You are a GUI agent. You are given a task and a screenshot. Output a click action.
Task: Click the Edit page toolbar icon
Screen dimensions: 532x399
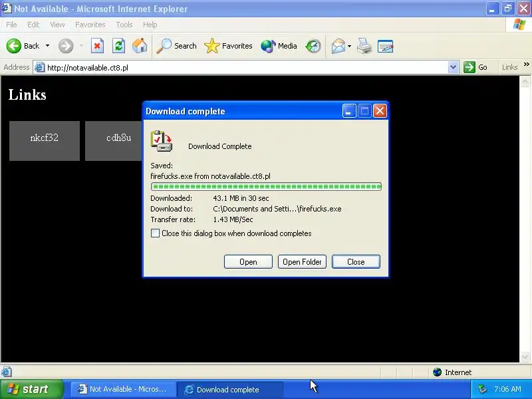pyautogui.click(x=386, y=46)
